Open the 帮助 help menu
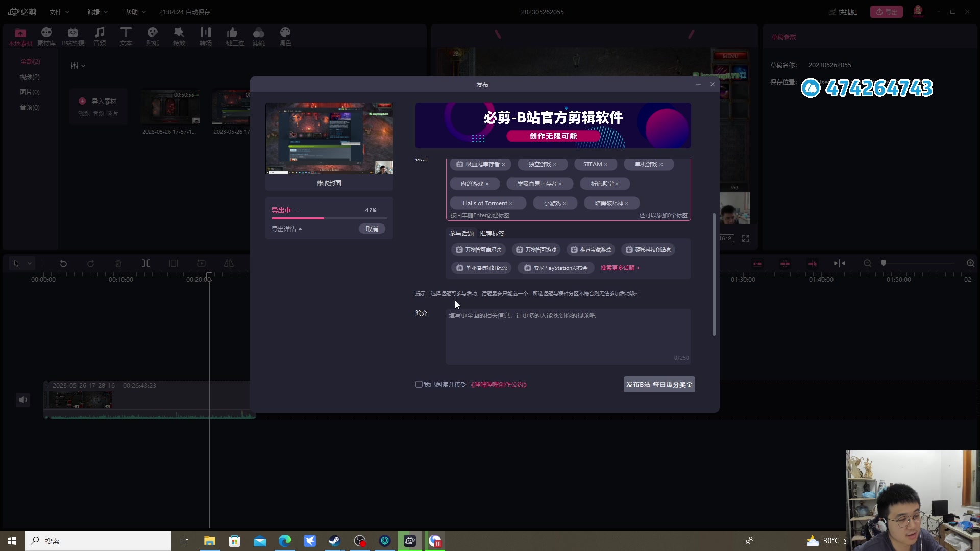Screen dimensions: 980x551 coord(135,12)
